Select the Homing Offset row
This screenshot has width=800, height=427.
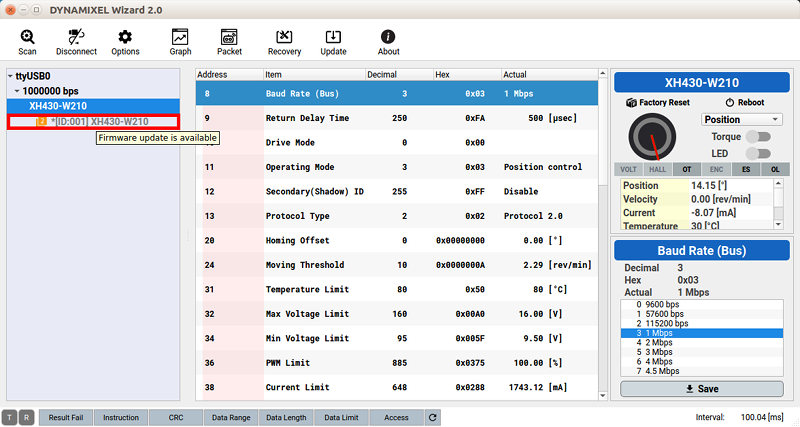[396, 240]
